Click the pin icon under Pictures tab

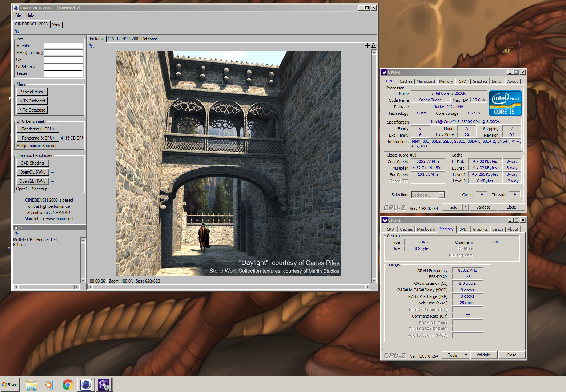91,46
